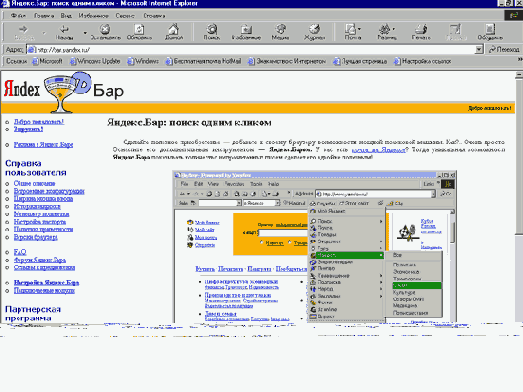The width and height of the screenshot is (523, 392).
Task: Click the Refresh (Обновить) toolbar icon
Action: coord(139,32)
